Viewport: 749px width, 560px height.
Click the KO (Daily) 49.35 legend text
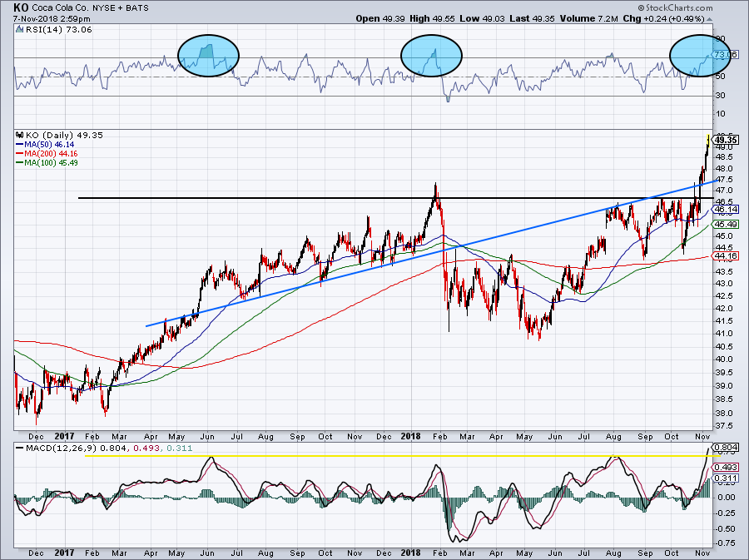tap(64, 135)
